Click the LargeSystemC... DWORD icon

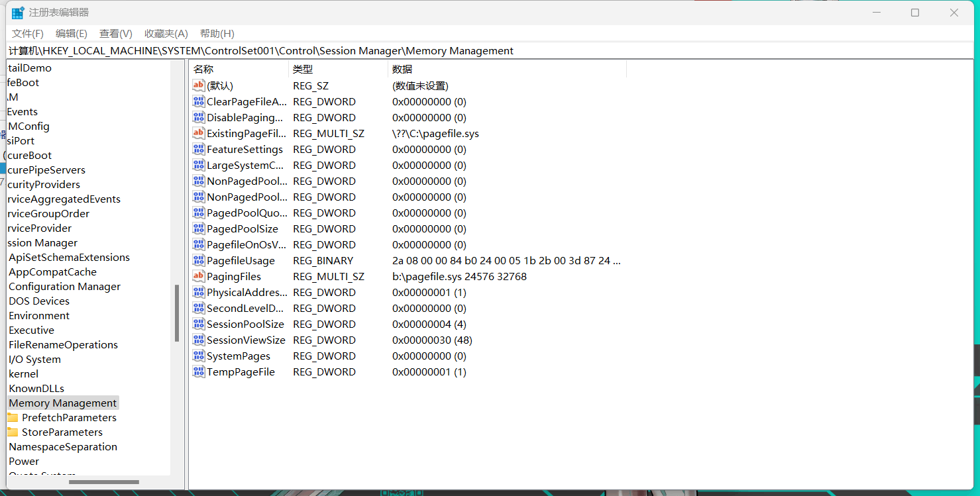click(x=199, y=165)
